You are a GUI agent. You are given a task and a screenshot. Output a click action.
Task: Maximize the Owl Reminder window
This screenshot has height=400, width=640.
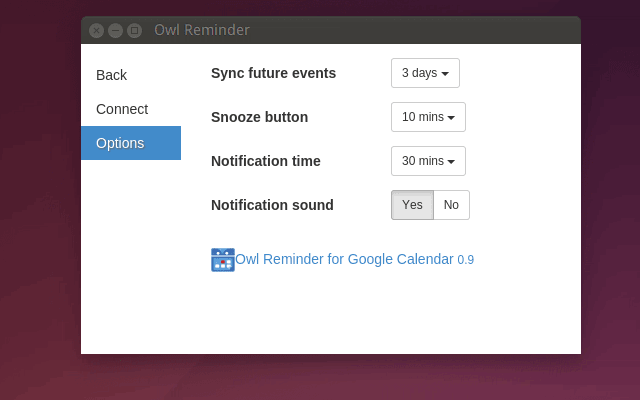click(x=134, y=31)
